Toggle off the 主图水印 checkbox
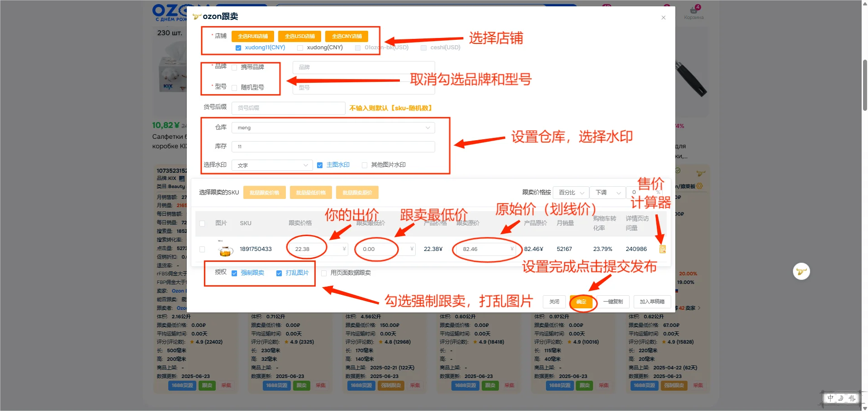 [x=320, y=165]
